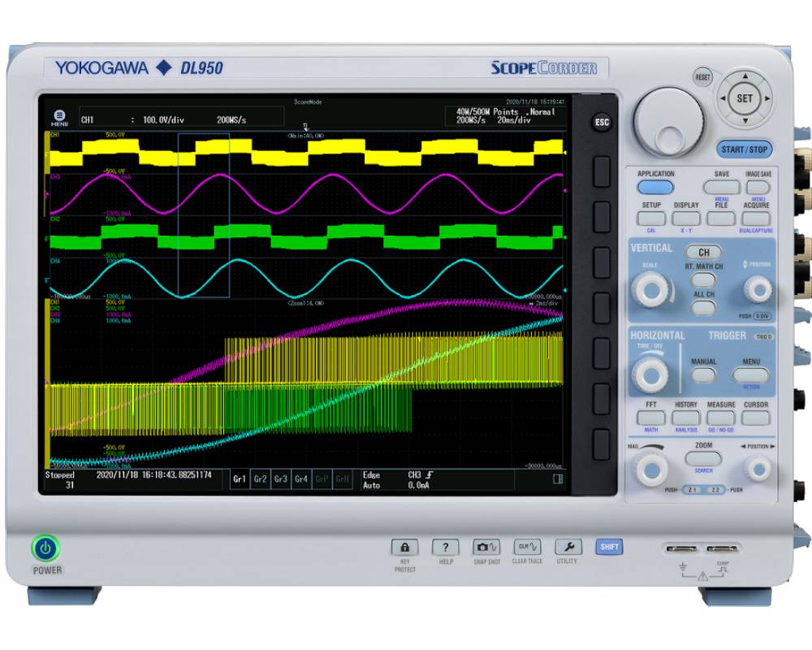Toggle acquisition with the START/STOP button
The image size is (812, 650).
coord(744,149)
